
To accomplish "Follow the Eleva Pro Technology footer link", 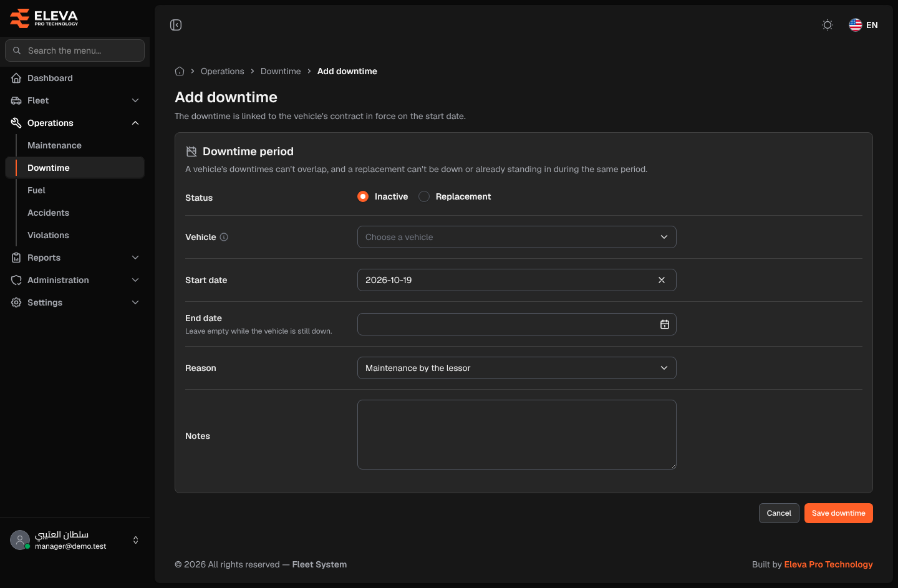I will (x=828, y=564).
